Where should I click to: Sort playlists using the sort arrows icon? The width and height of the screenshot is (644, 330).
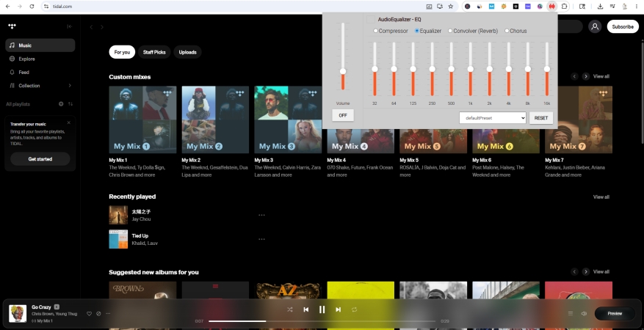pyautogui.click(x=70, y=104)
